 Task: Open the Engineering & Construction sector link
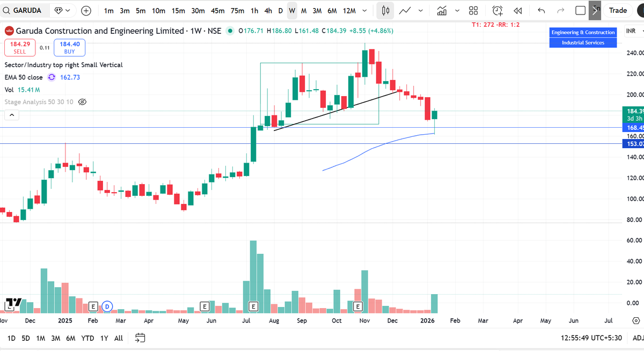pyautogui.click(x=583, y=32)
